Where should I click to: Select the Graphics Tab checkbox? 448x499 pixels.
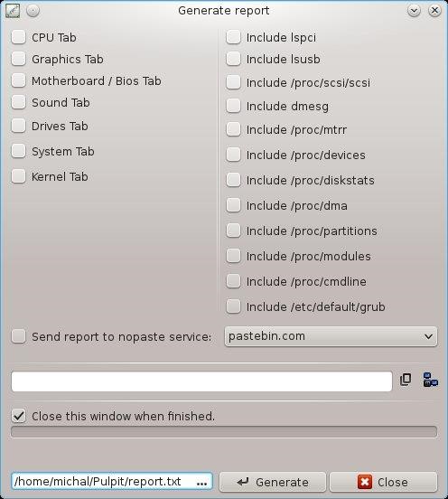pyautogui.click(x=18, y=59)
